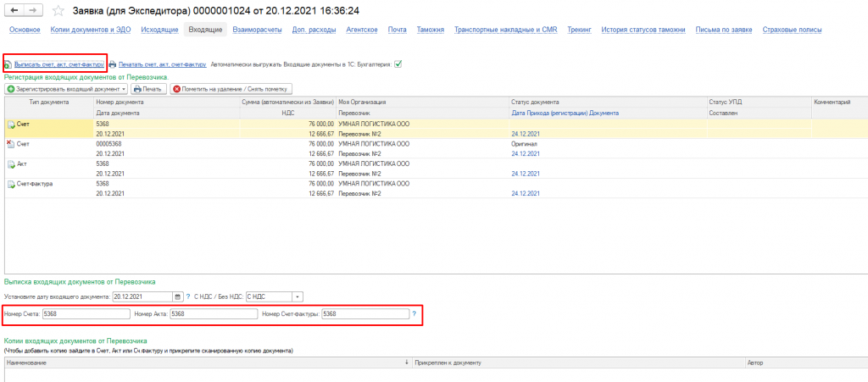868x382 pixels.
Task: Add document to favorites with star icon
Action: coord(58,10)
